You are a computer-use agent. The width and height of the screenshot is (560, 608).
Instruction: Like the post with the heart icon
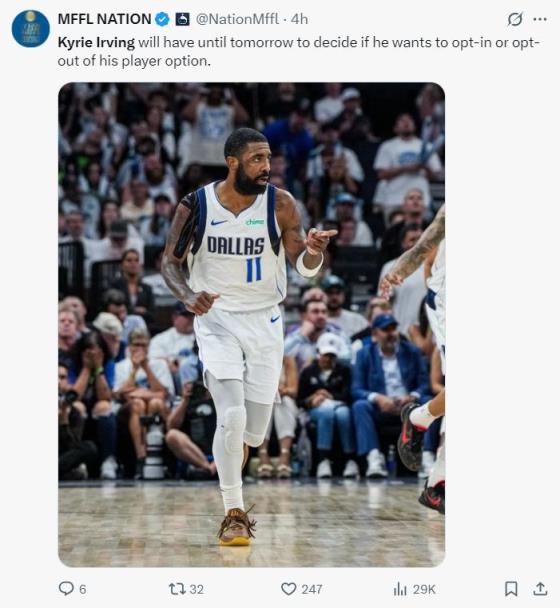pos(289,589)
